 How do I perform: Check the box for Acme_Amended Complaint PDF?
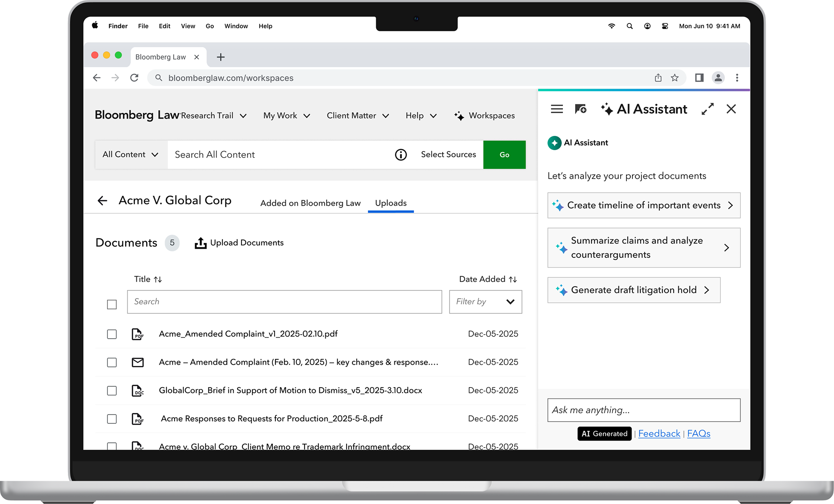pos(112,334)
